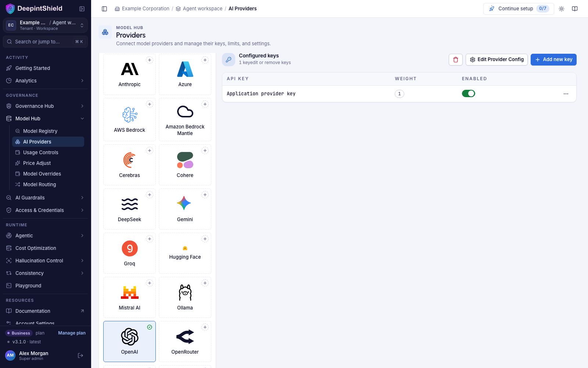This screenshot has height=368, width=588.
Task: Open the row actions menu for Application provider key
Action: (x=566, y=94)
